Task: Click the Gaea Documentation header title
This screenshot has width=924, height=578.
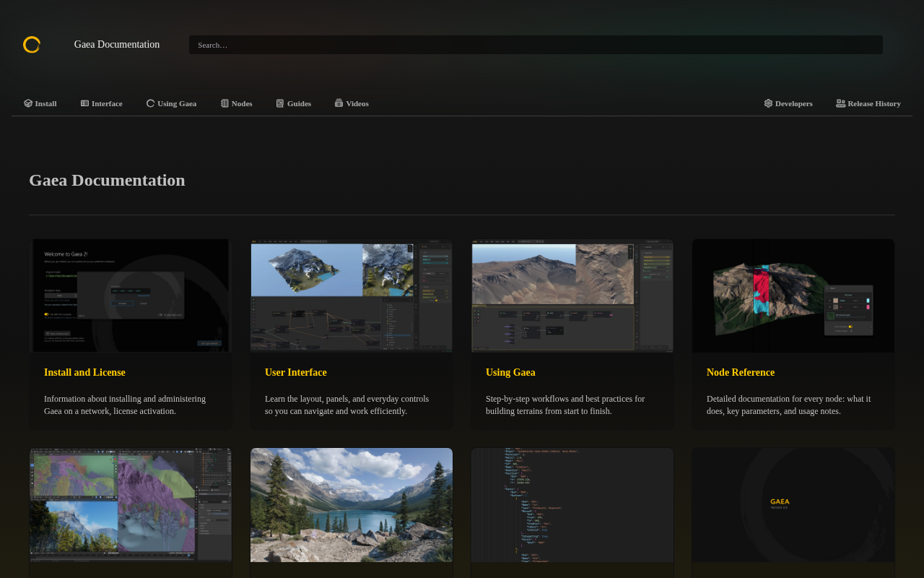Action: point(117,45)
